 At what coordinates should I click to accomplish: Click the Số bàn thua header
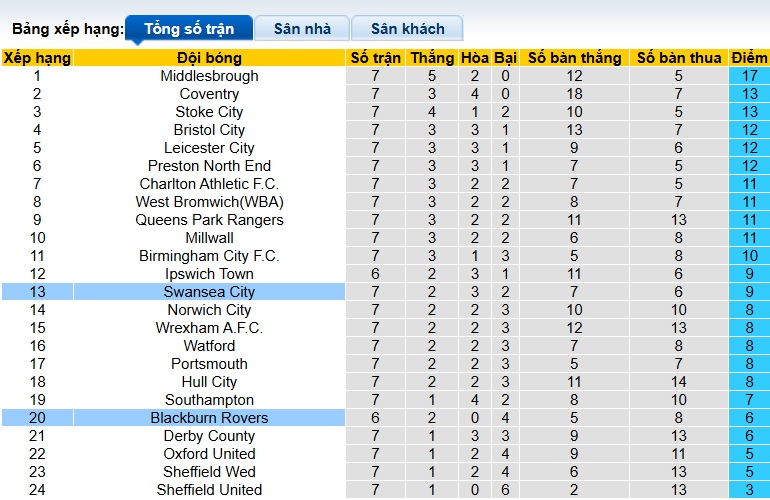click(679, 58)
